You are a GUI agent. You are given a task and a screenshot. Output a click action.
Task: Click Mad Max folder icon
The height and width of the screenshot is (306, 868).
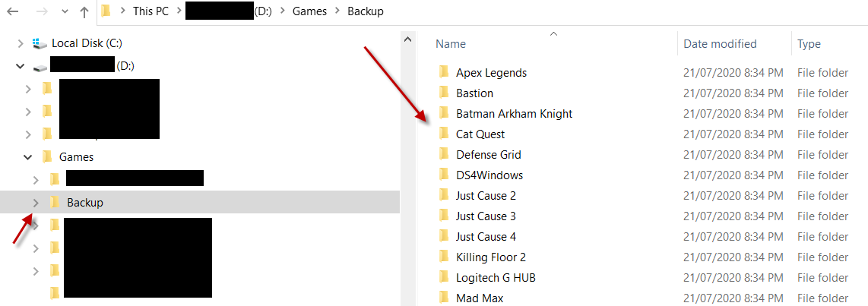point(444,297)
